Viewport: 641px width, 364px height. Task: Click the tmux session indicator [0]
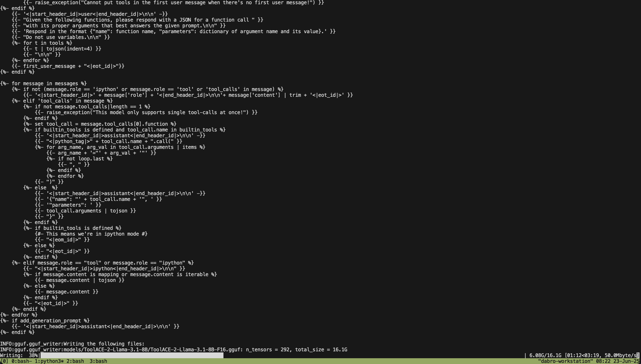[4, 361]
